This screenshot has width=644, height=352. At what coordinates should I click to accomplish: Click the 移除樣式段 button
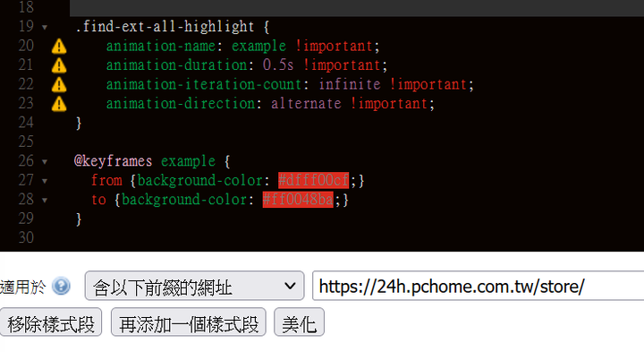(51, 322)
